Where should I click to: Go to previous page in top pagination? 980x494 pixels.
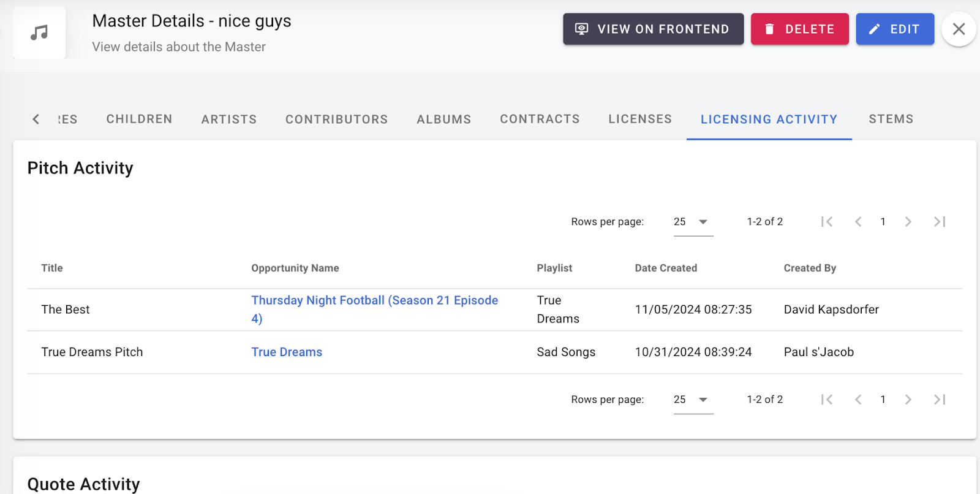[858, 222]
